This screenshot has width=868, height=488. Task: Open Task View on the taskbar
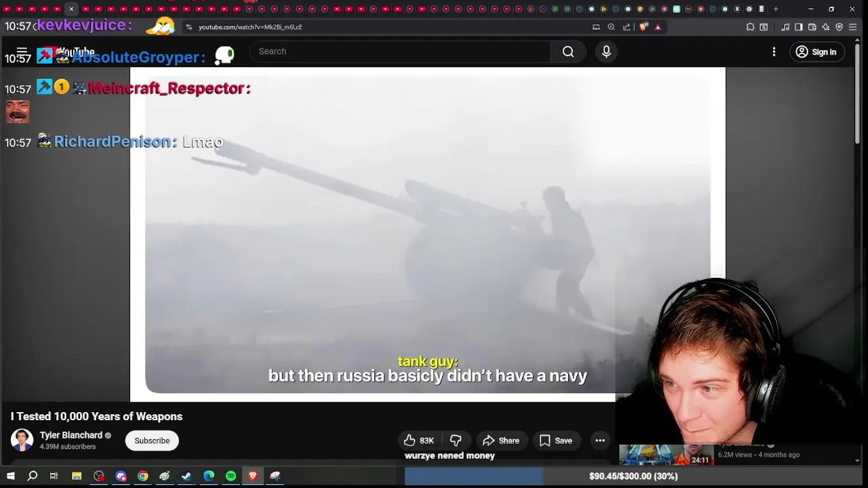[x=54, y=476]
